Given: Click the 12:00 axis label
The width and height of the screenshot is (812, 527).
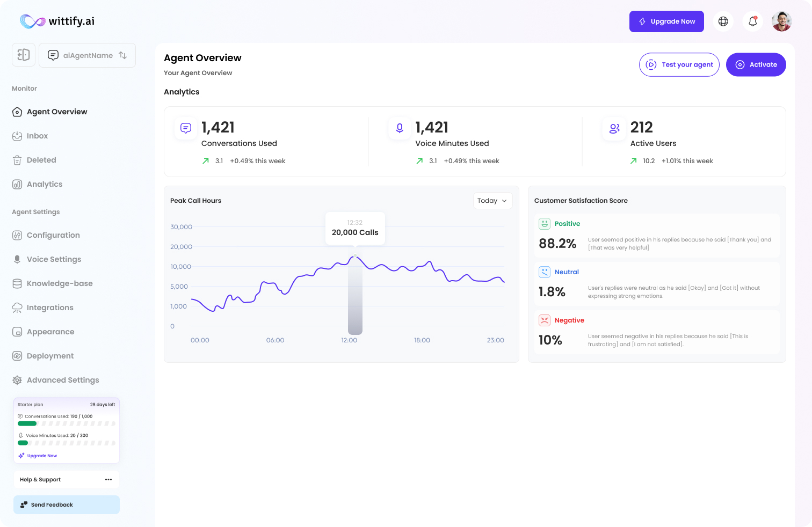Looking at the screenshot, I should [349, 340].
